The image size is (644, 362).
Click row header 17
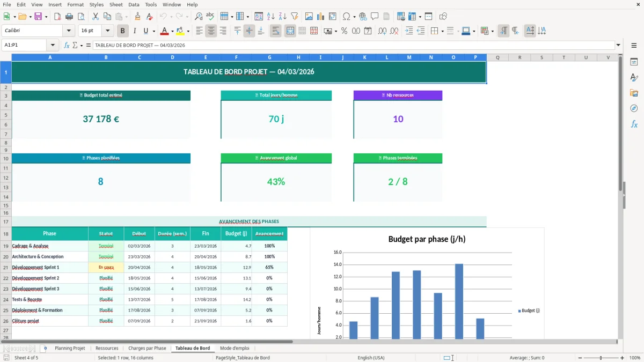[x=6, y=221]
